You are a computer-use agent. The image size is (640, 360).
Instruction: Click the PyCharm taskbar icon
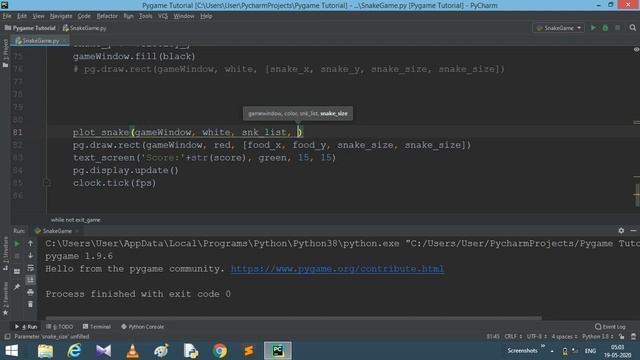coord(278,351)
